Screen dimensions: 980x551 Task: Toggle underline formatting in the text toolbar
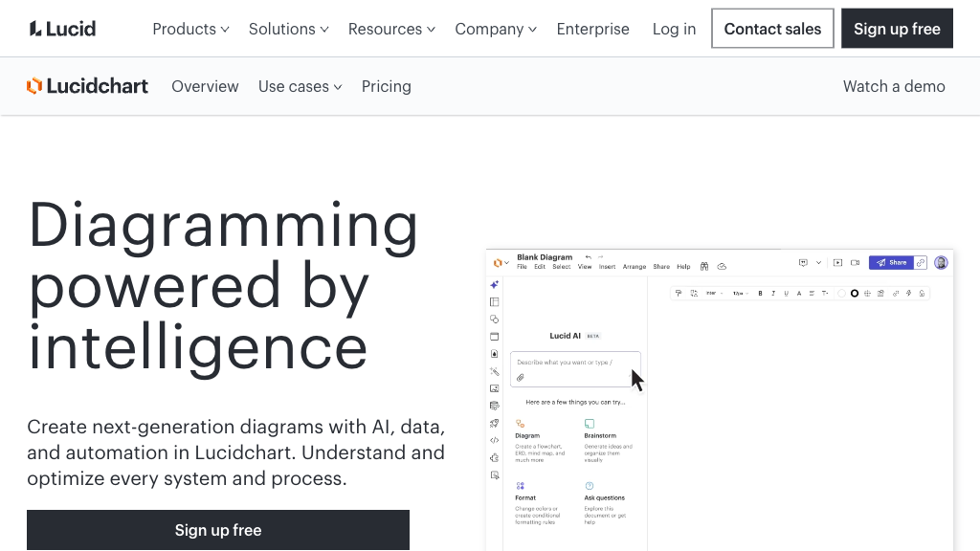click(786, 294)
